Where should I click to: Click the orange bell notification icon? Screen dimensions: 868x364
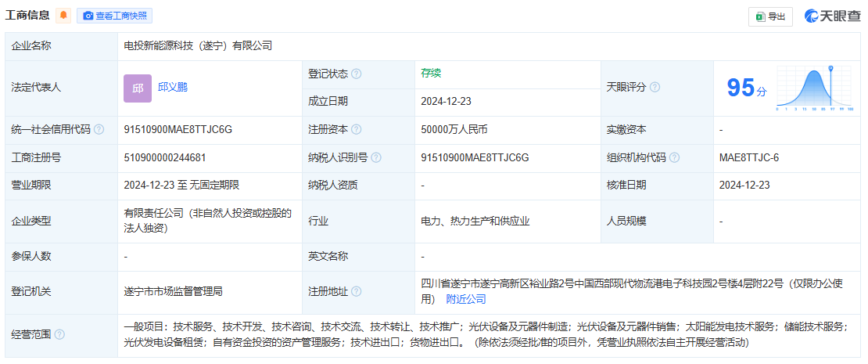pos(63,15)
